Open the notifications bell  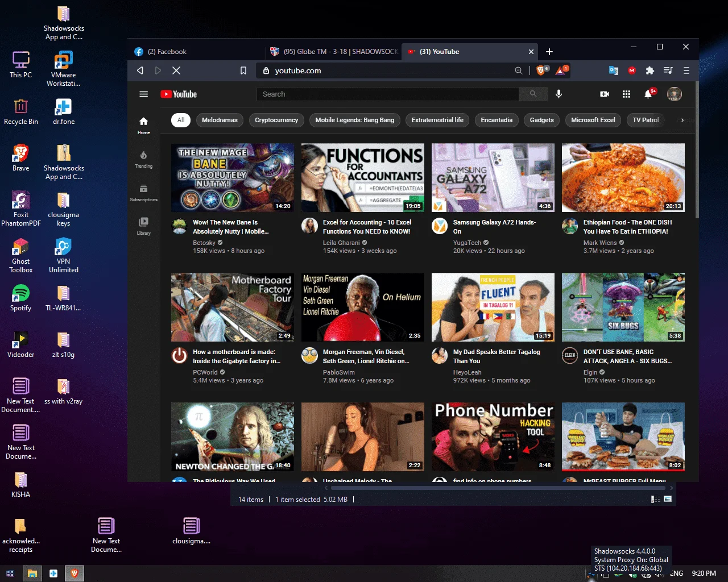[648, 94]
